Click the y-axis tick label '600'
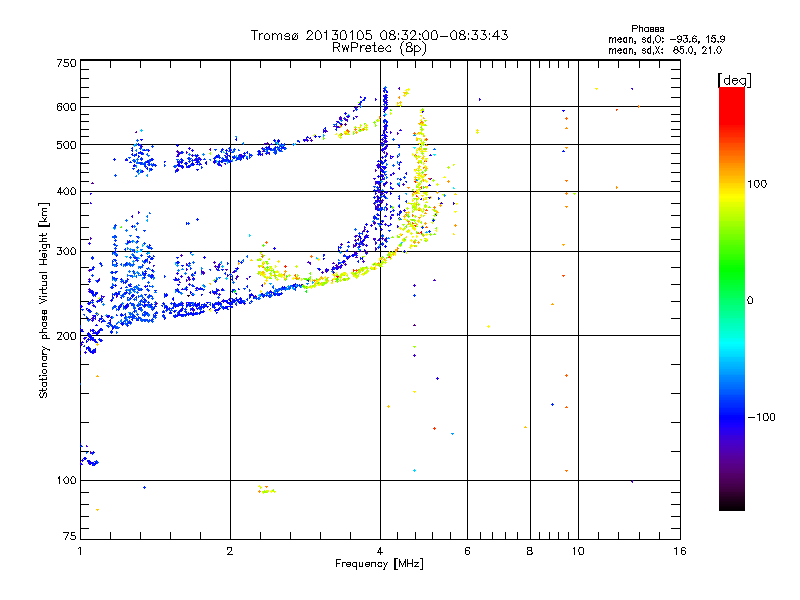Screen dimensions: 800x600 [66, 107]
